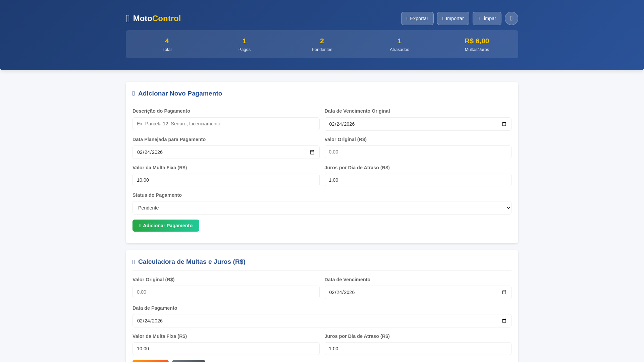Click the payment form's Valor da Multa Fixa field
Viewport: 644px width, 362px height.
point(226,180)
